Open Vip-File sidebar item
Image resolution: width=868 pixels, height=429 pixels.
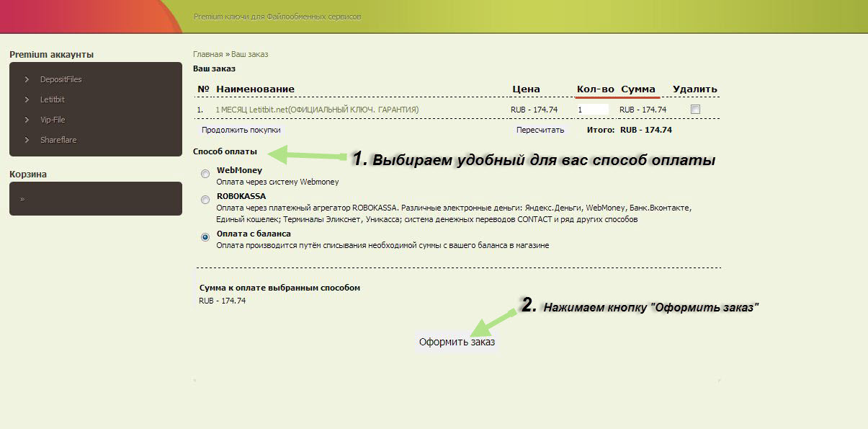pyautogui.click(x=53, y=120)
